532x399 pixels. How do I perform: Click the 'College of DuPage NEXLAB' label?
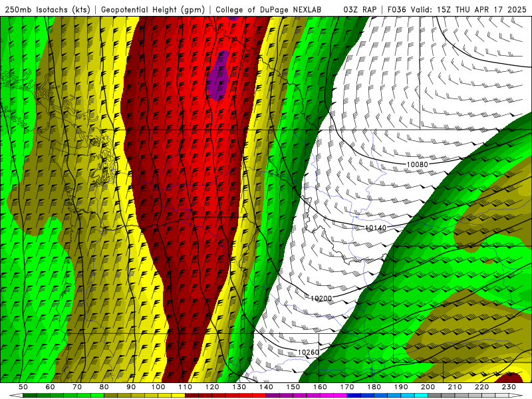[x=268, y=9]
